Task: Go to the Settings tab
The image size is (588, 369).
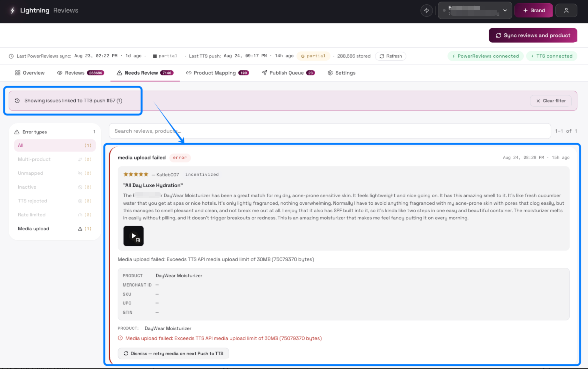Action: coord(341,73)
